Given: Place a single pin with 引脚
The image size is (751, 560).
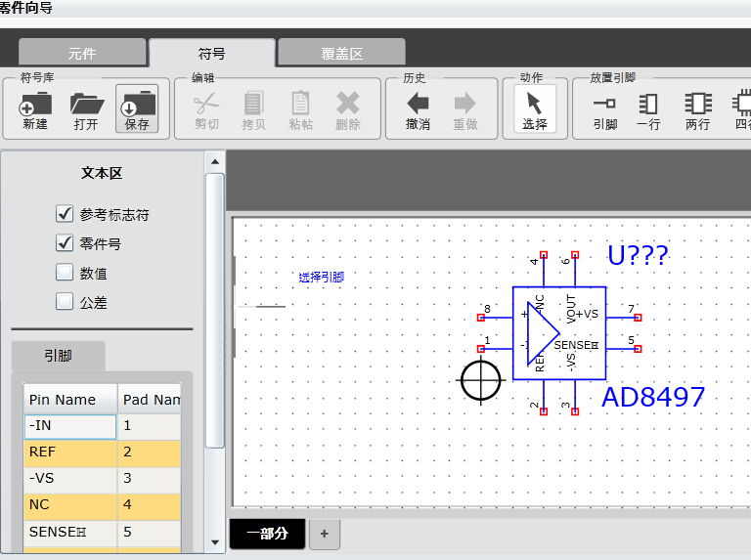Looking at the screenshot, I should [x=605, y=111].
